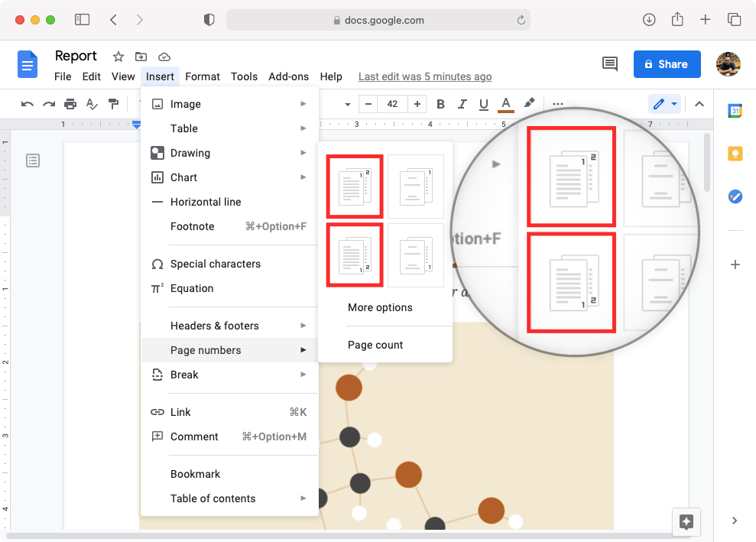
Task: Open the Format menu
Action: 202,76
